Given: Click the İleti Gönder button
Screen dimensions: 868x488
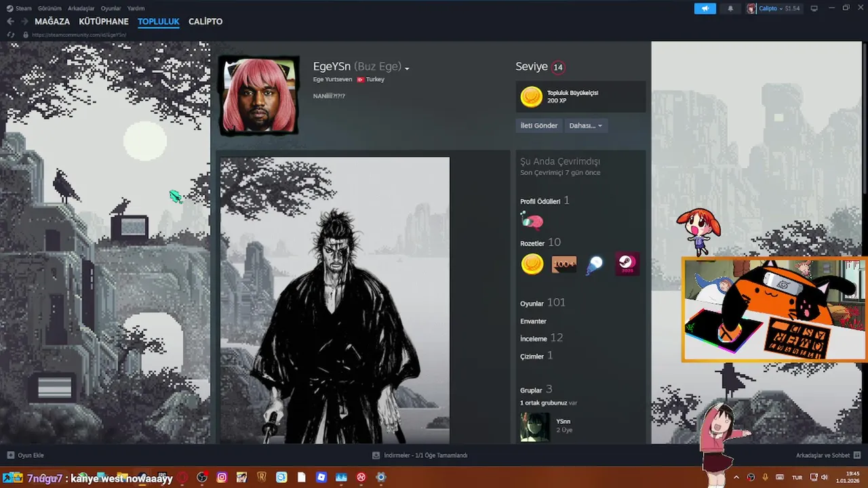Looking at the screenshot, I should pos(538,125).
